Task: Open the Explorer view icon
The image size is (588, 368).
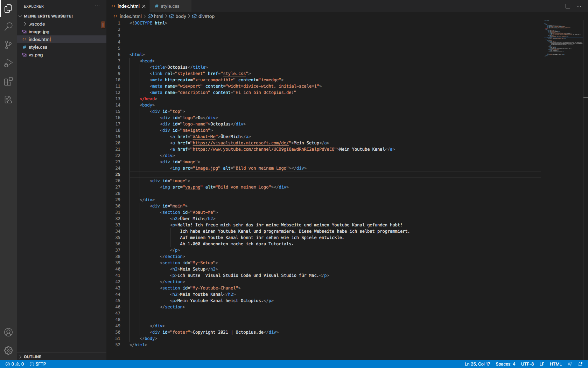Action: (x=8, y=9)
